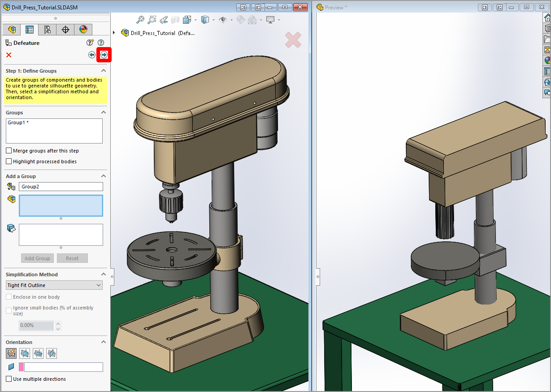Tick Use multiple directions checkbox
This screenshot has width=551, height=392.
pos(9,379)
